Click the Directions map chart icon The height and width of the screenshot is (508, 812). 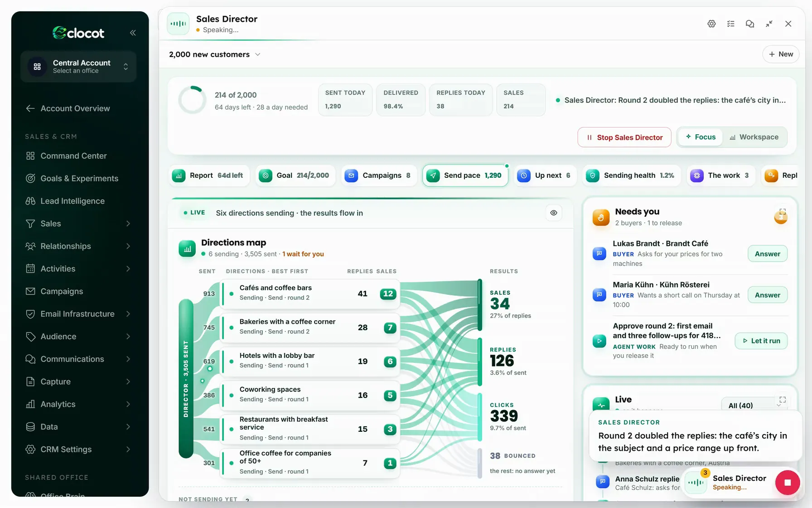pyautogui.click(x=187, y=248)
